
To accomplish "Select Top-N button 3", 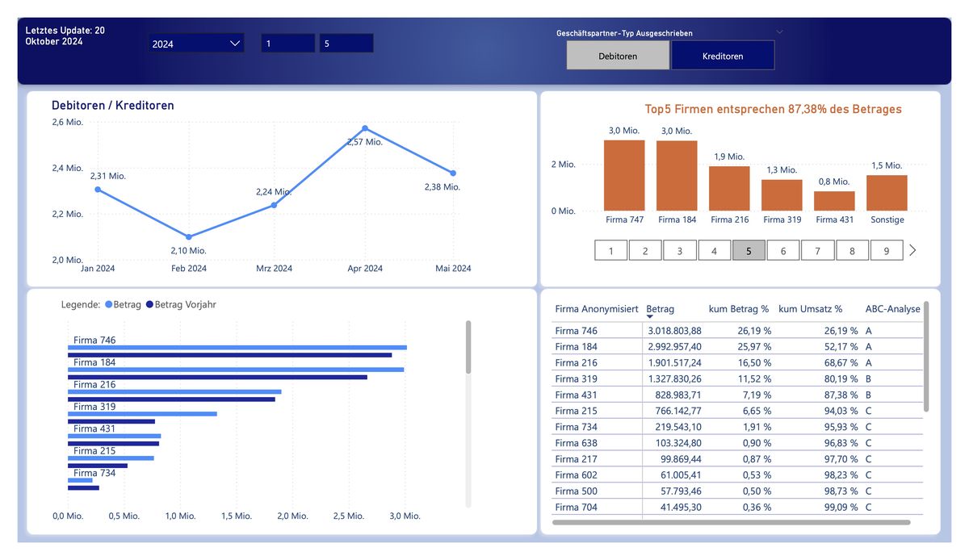I will coord(680,251).
